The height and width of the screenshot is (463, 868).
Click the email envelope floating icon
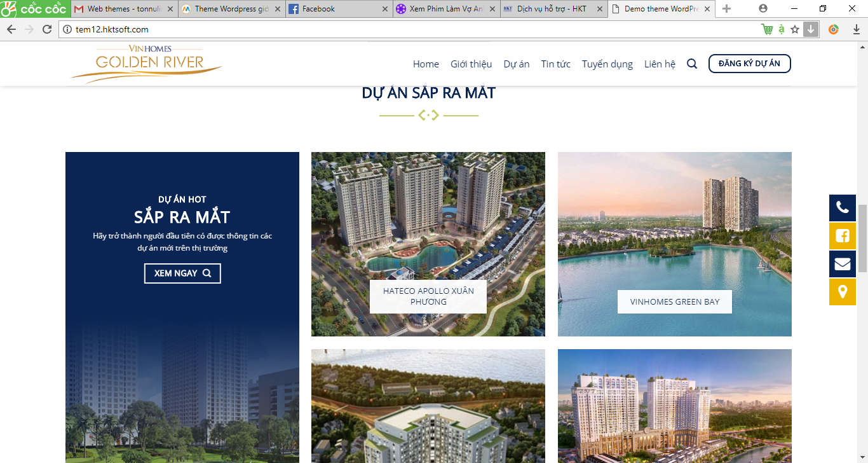[842, 264]
